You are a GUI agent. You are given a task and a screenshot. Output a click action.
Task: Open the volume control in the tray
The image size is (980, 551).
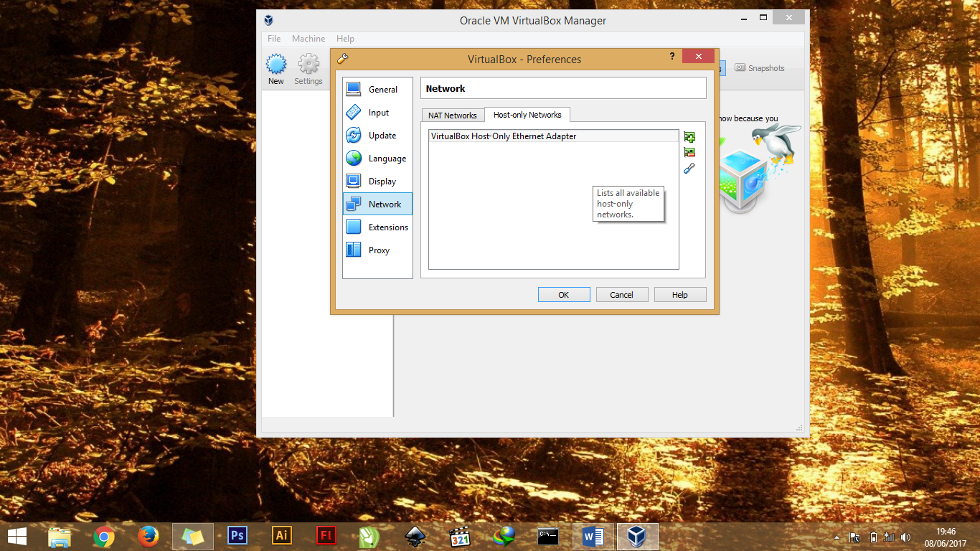click(x=905, y=537)
